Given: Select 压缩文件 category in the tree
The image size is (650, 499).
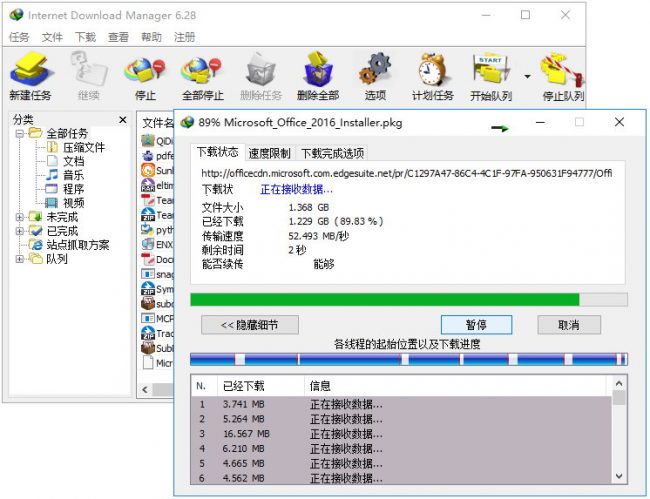Looking at the screenshot, I should point(83,147).
